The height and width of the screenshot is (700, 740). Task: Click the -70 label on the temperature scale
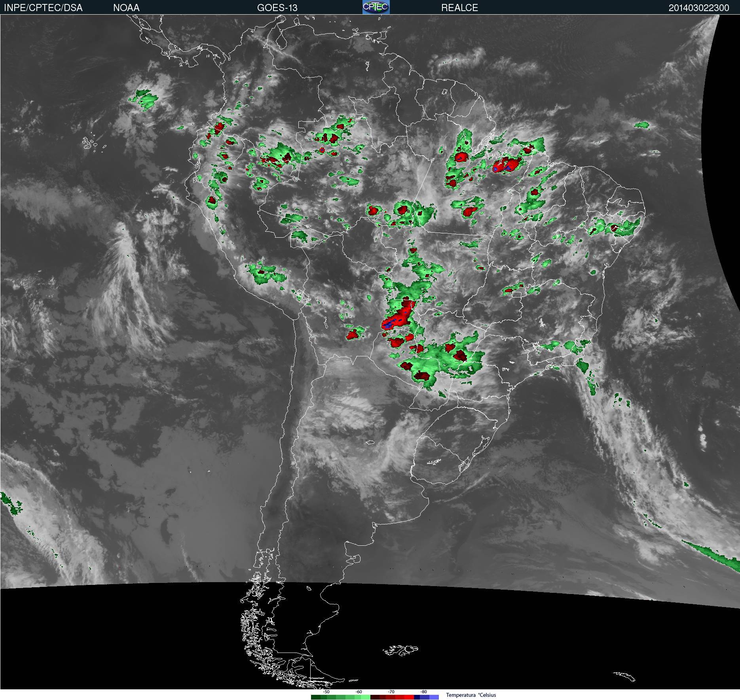pyautogui.click(x=391, y=692)
